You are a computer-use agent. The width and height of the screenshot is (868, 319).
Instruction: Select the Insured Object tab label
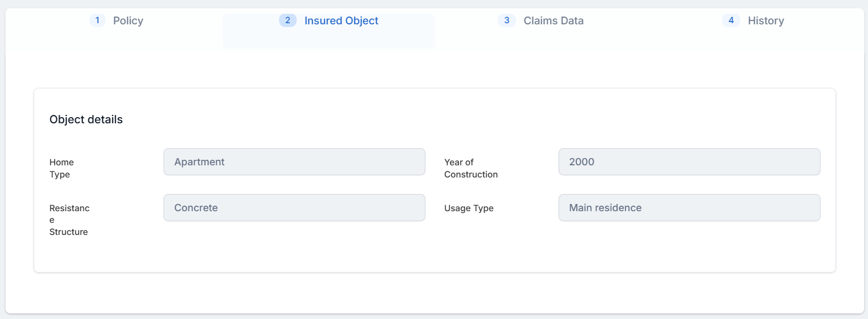[x=341, y=21]
